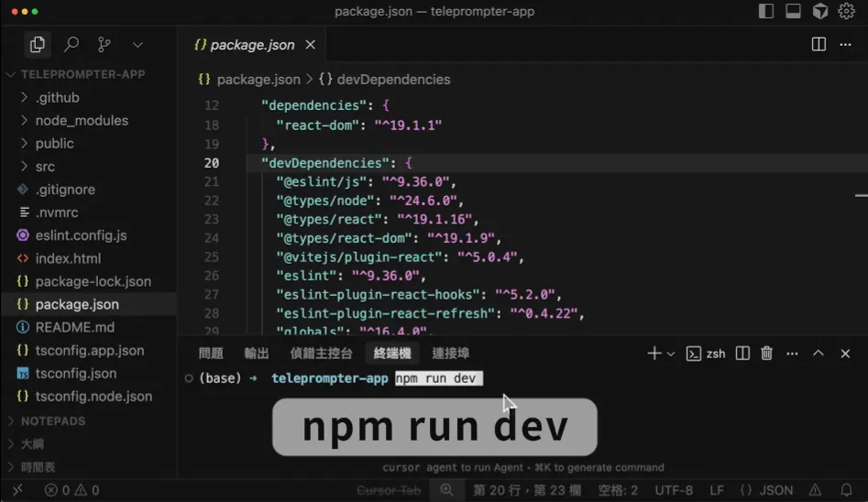Viewport: 868px width, 502px height.
Task: Open terminal panel more actions ellipsis
Action: pyautogui.click(x=792, y=354)
